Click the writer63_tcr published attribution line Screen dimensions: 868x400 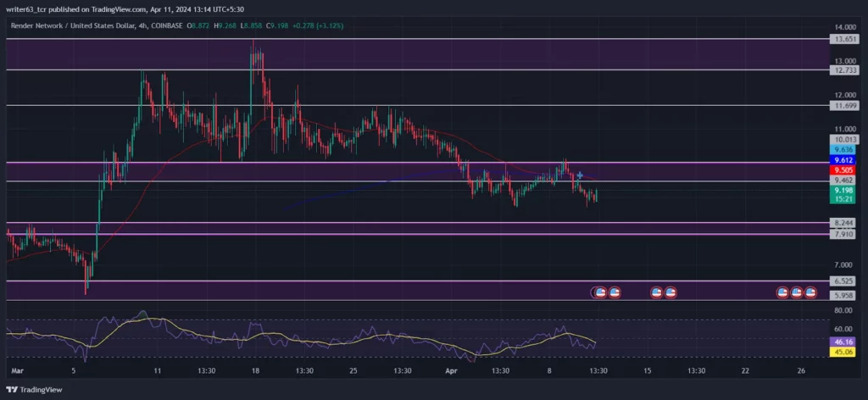[x=125, y=8]
